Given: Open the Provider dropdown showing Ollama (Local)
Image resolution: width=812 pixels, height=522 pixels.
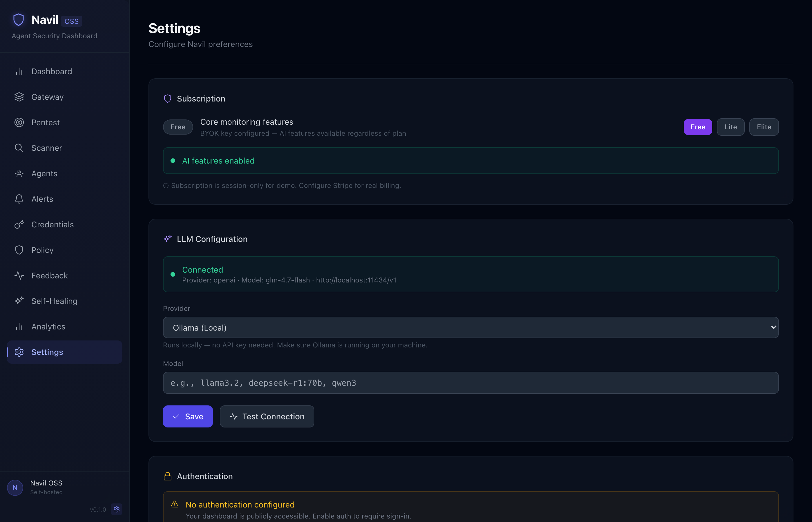Looking at the screenshot, I should [470, 327].
